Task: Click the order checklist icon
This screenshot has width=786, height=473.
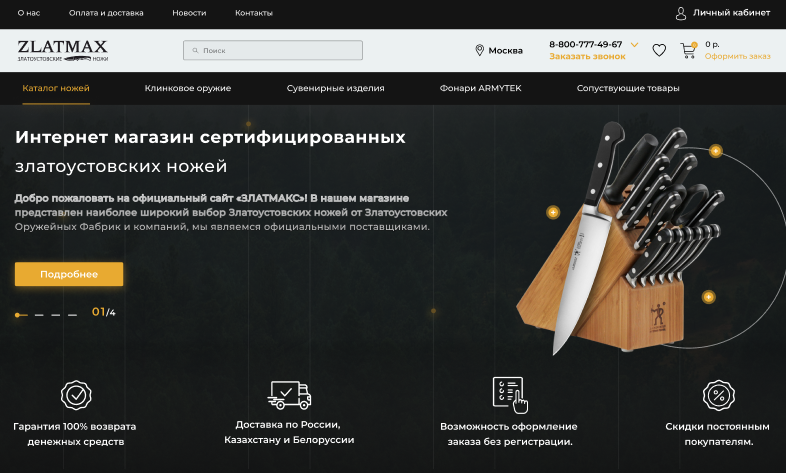Action: click(510, 395)
